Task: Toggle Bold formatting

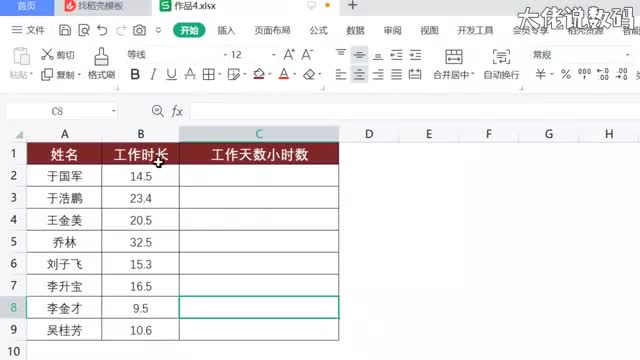Action: (x=135, y=74)
